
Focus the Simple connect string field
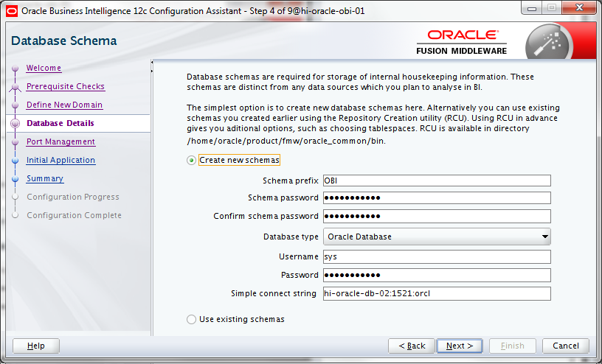[437, 293]
